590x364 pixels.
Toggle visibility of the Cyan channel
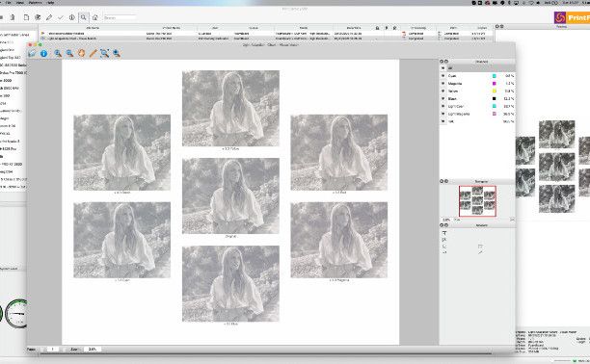[x=442, y=76]
